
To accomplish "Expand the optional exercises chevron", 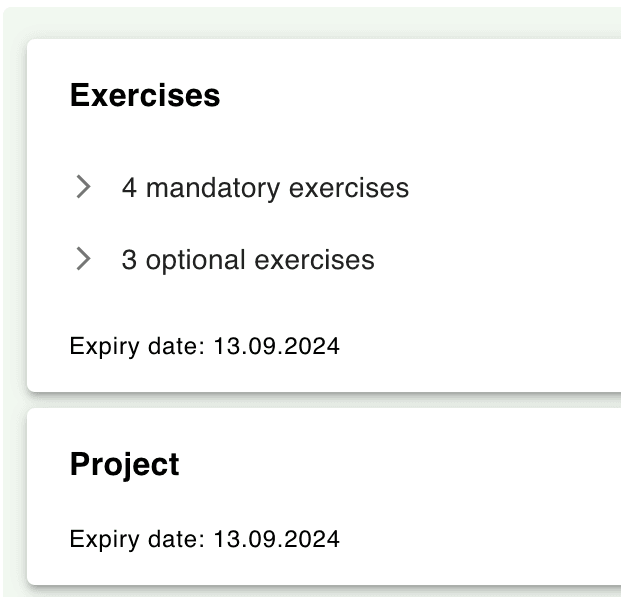I will point(84,260).
